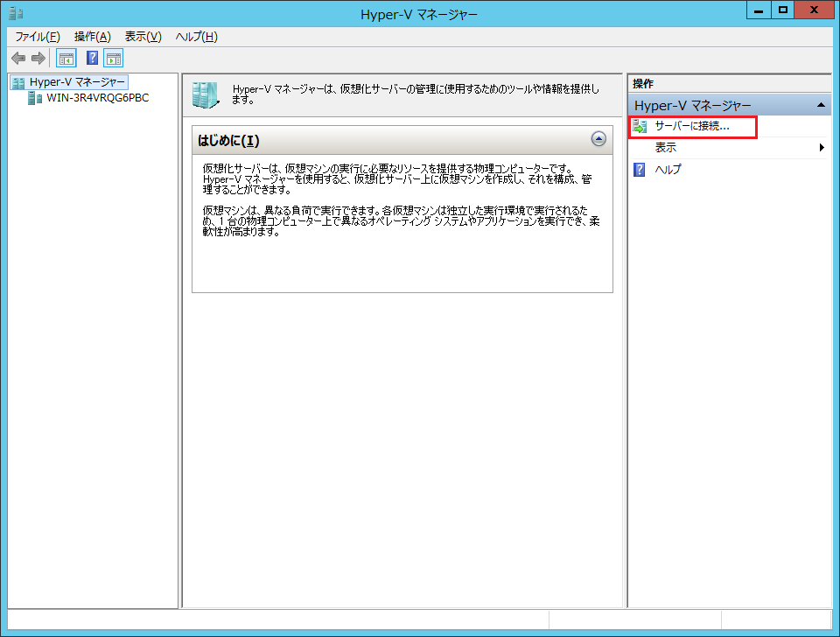This screenshot has width=840, height=637.
Task: Close the Hyper-V マネージャー window
Action: tap(815, 10)
